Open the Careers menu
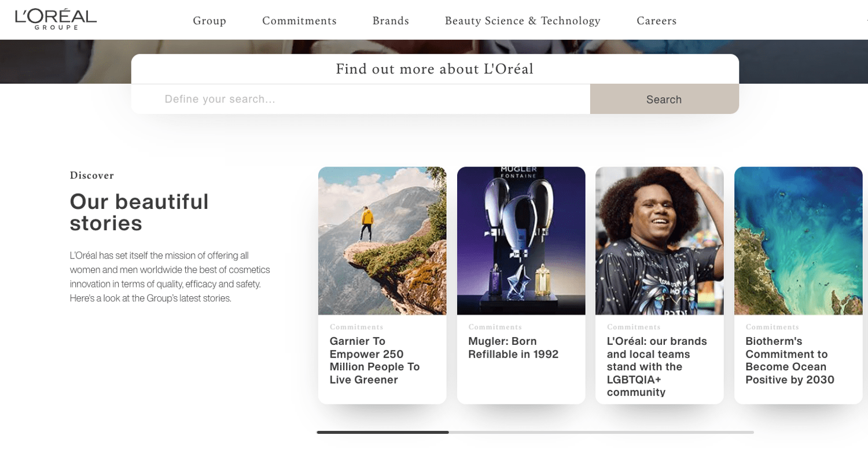This screenshot has height=457, width=868. pos(656,21)
